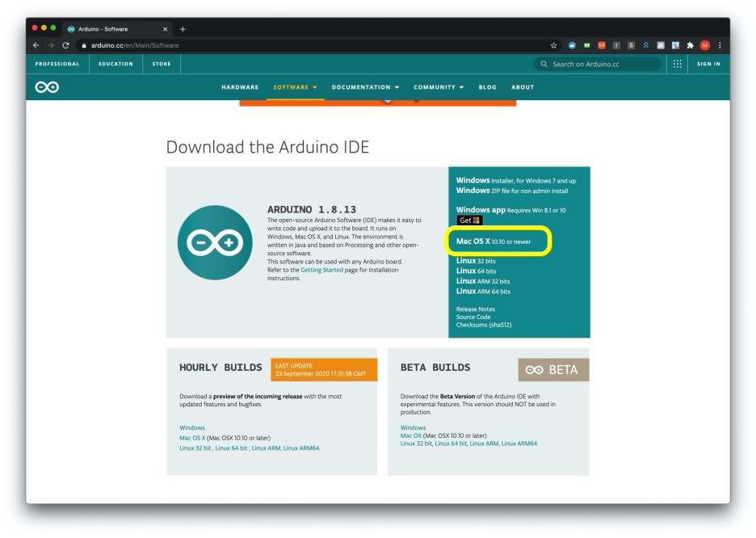756x538 pixels.
Task: Open the Source Code link
Action: click(x=473, y=317)
